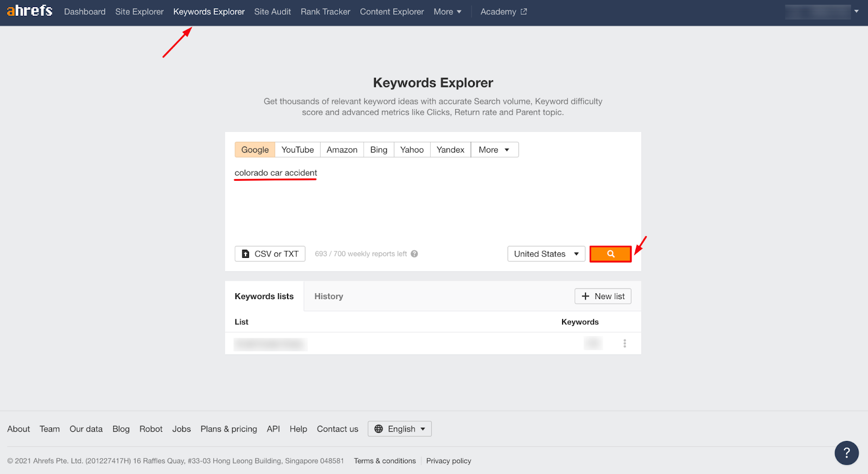Open the Team footer link
This screenshot has width=868, height=474.
tap(49, 429)
